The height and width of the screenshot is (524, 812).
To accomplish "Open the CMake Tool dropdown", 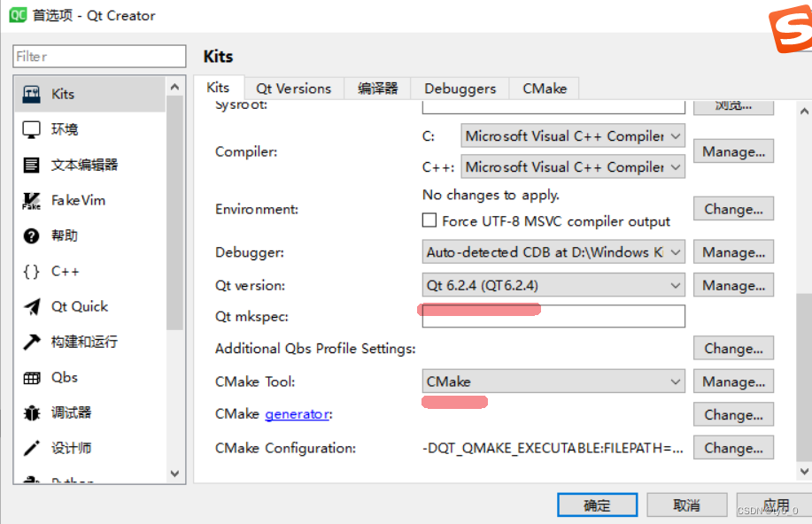I will (x=553, y=381).
